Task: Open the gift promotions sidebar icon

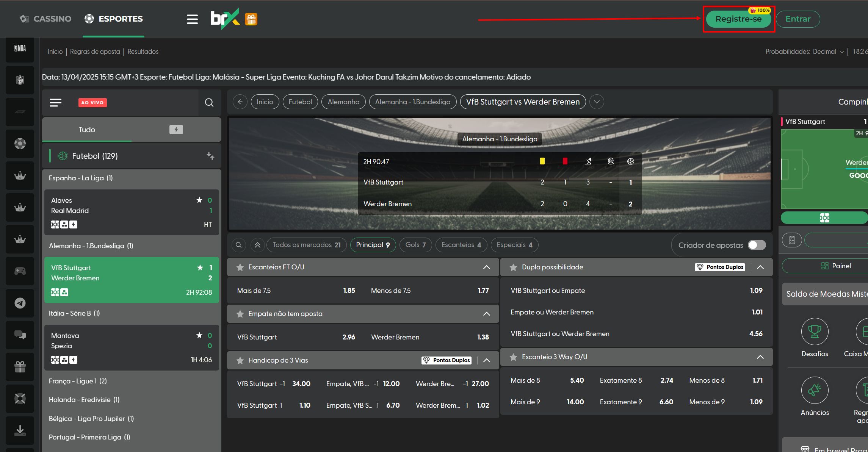Action: pos(20,366)
